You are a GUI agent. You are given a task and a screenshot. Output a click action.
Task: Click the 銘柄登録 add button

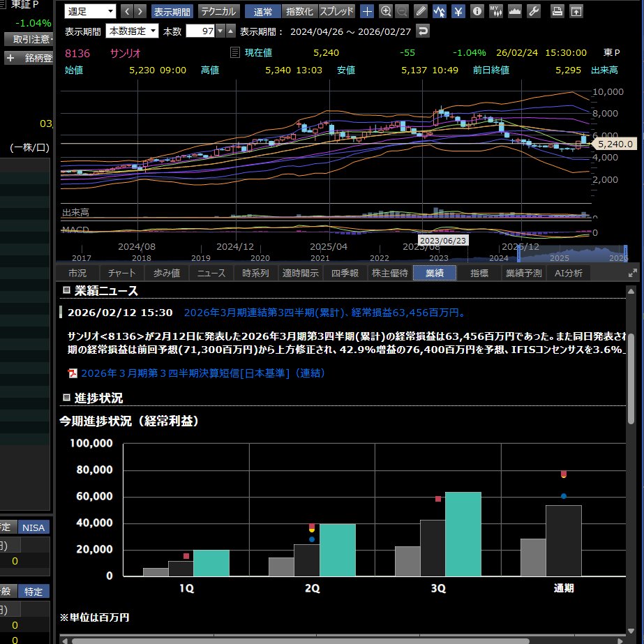coord(29,59)
